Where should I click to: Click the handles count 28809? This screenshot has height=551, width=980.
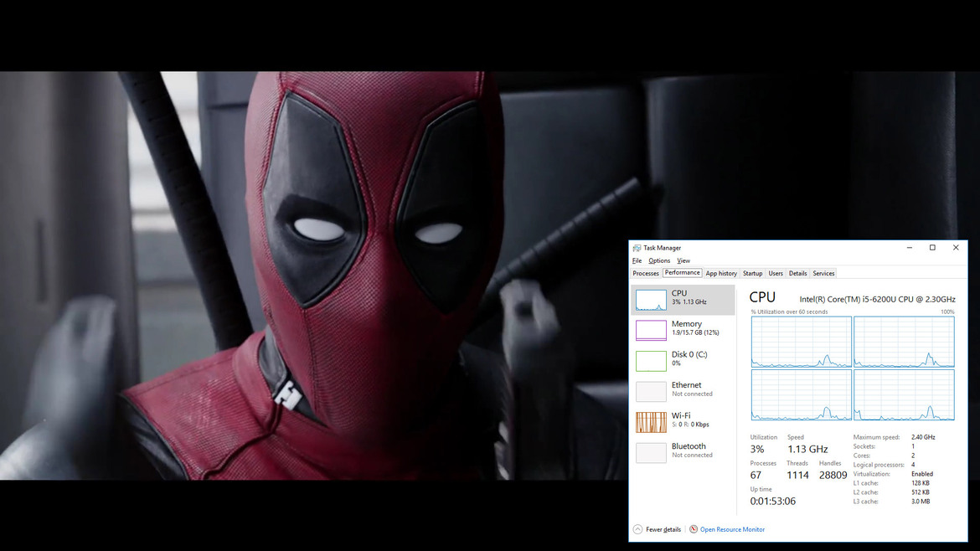pyautogui.click(x=833, y=476)
